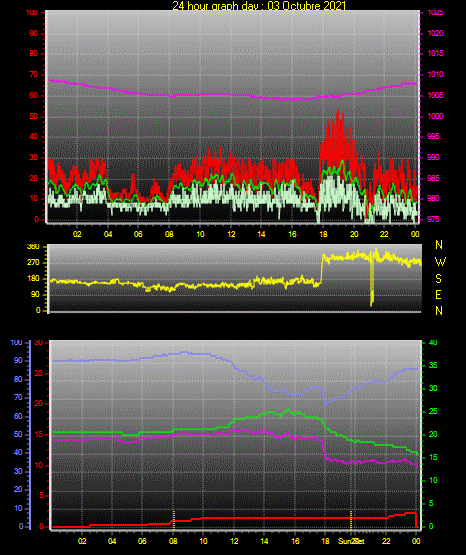Click the sunrise dotted marker near 08 in the bottom chart

pyautogui.click(x=174, y=519)
